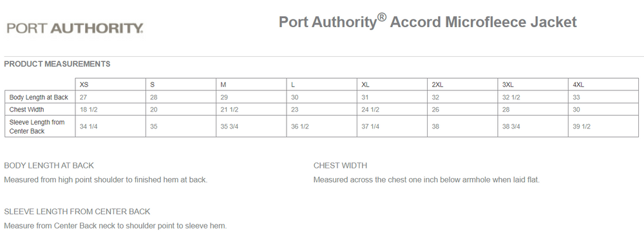The height and width of the screenshot is (240, 644).
Task: Click the Body Length at Back row label
Action: [x=40, y=97]
